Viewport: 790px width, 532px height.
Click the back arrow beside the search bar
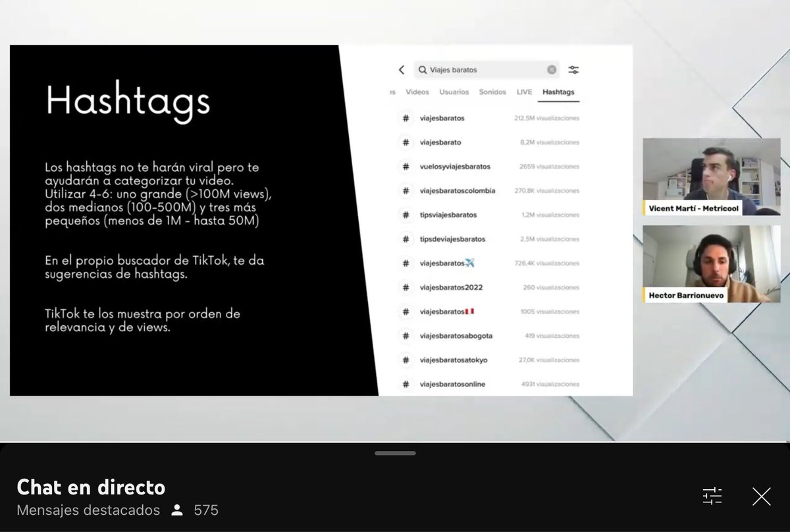point(402,69)
